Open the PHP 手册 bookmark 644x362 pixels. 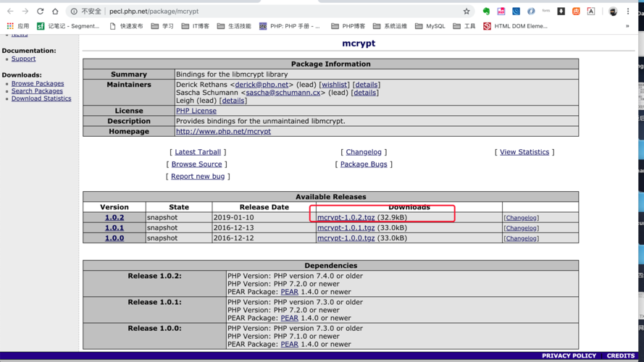click(x=290, y=26)
